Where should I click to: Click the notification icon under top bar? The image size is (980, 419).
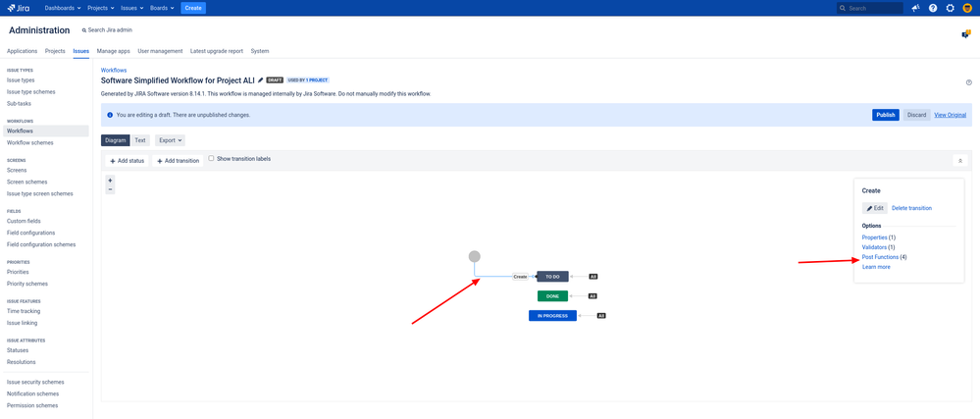[965, 34]
